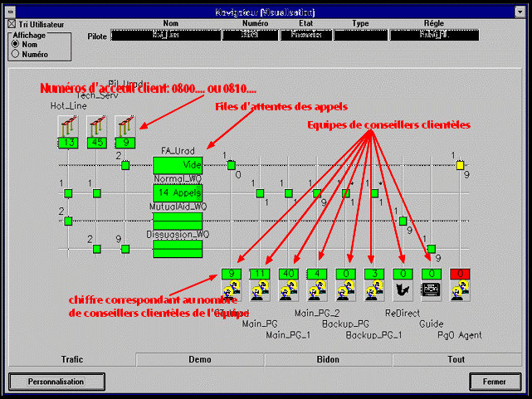Image resolution: width=532 pixels, height=399 pixels.
Task: Switch to the Bidon tab
Action: [329, 359]
